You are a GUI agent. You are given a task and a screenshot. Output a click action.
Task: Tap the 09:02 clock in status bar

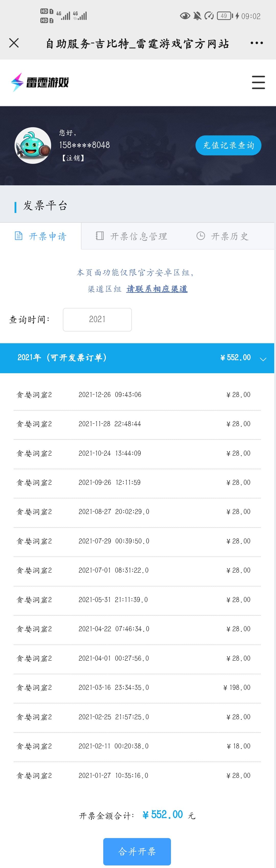251,16
